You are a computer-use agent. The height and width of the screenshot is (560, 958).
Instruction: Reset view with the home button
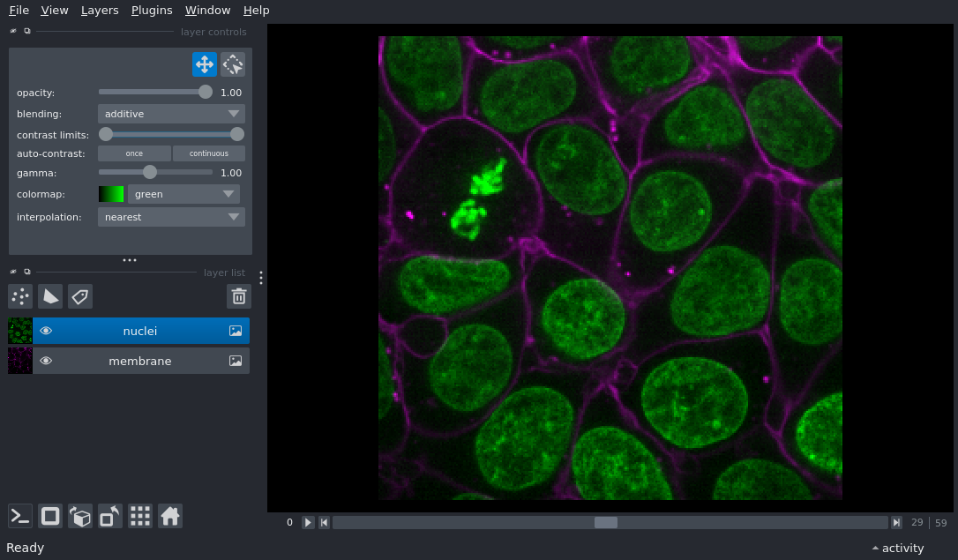[169, 516]
